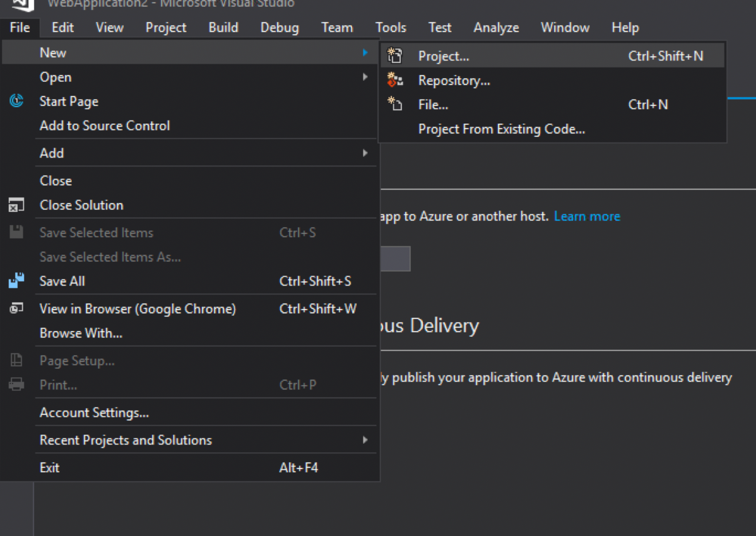This screenshot has width=756, height=536.
Task: Click the New Project icon in submenu
Action: coord(395,56)
